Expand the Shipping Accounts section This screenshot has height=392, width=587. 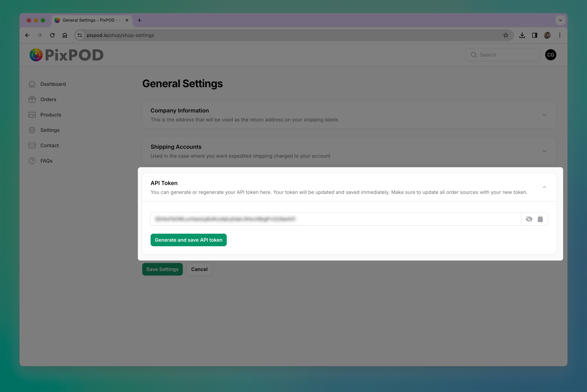544,151
